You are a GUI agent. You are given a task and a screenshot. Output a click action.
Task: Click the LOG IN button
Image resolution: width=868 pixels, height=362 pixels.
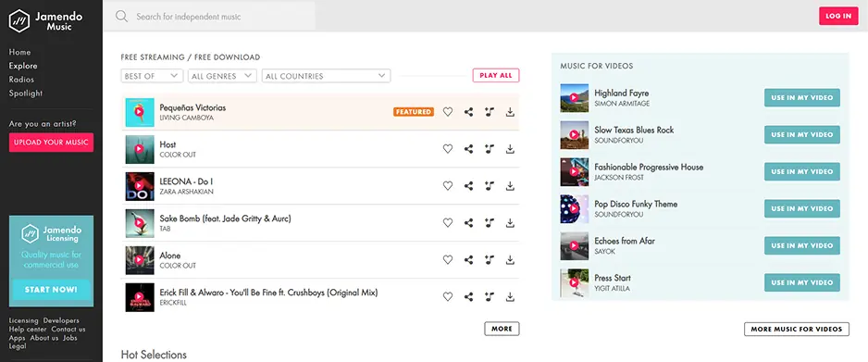coord(838,16)
